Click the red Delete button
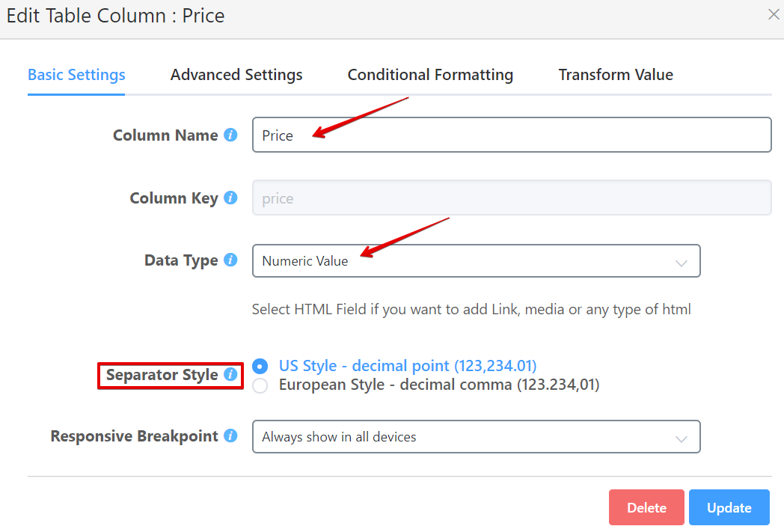This screenshot has width=784, height=532. click(x=646, y=508)
